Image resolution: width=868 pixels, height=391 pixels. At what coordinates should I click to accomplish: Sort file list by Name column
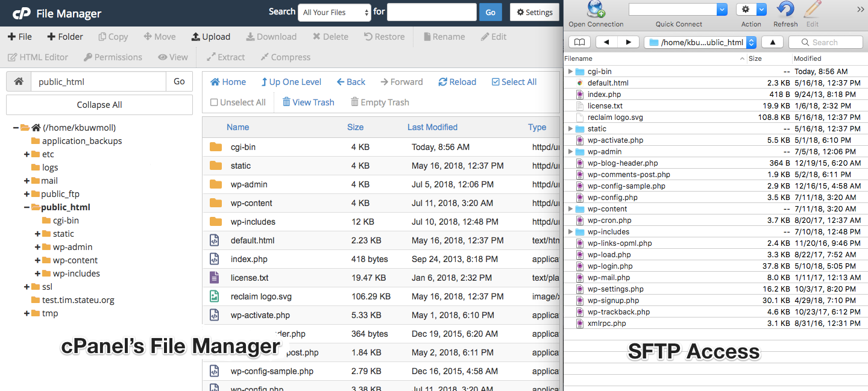pos(237,127)
